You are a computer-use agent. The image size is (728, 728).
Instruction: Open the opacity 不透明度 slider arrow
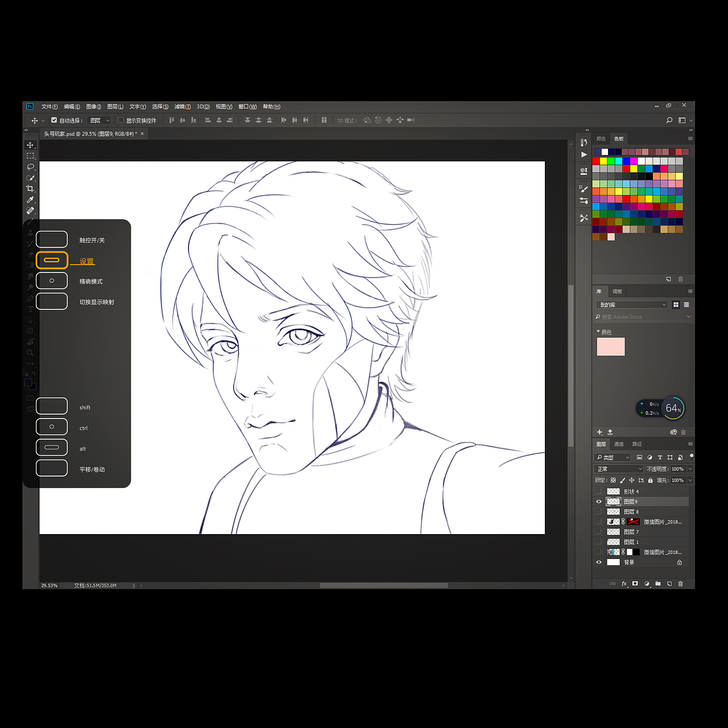pos(690,469)
